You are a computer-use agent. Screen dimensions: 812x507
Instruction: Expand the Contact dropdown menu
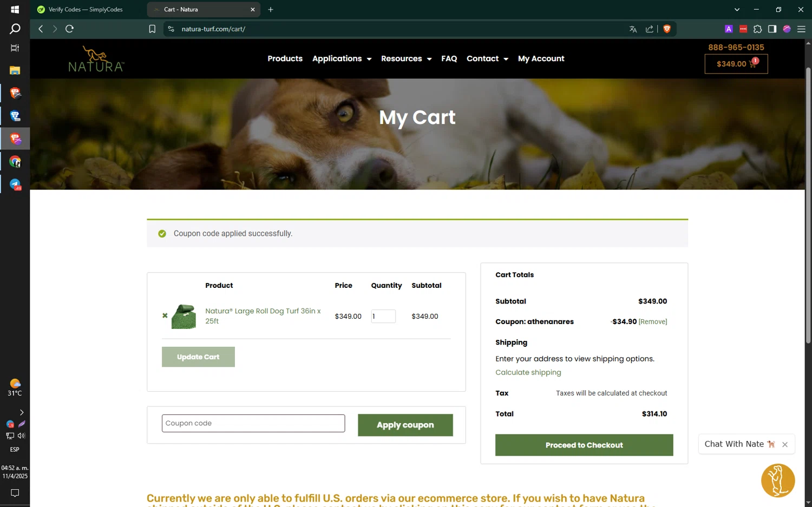487,58
